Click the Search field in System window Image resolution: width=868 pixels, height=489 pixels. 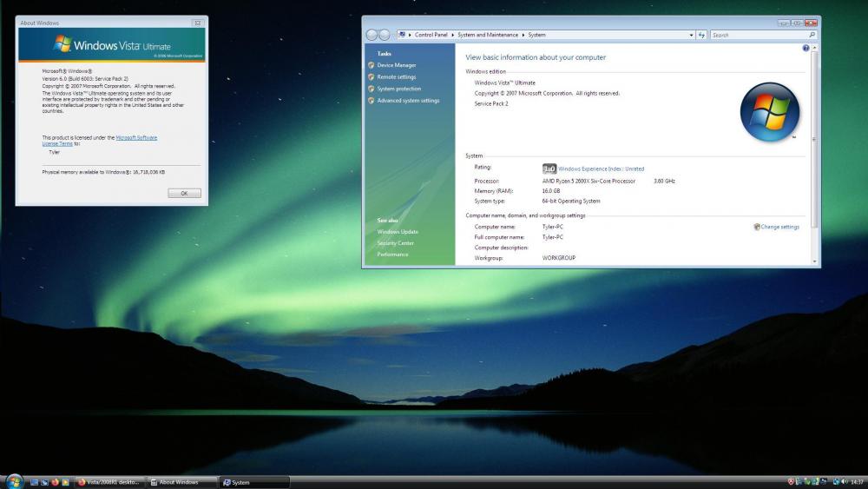coord(758,35)
